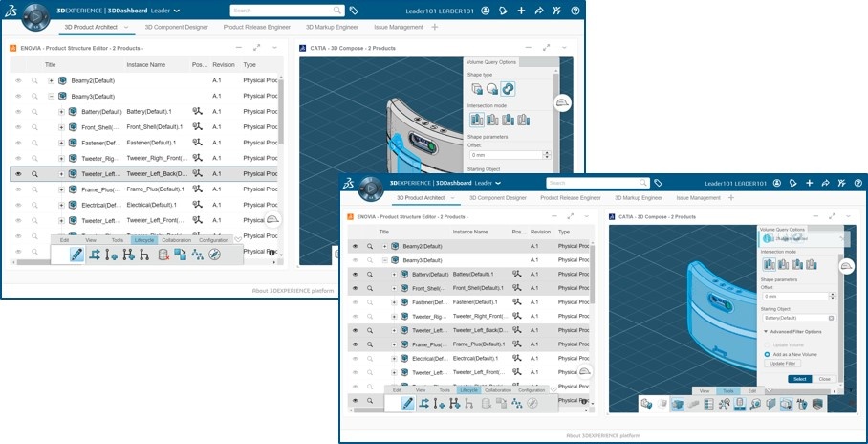
Task: Click the hierarchy tree icon in back window toolbar
Action: 197,255
